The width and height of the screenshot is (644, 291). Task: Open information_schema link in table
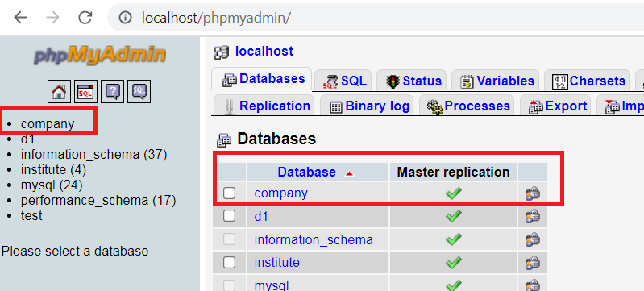coord(314,239)
